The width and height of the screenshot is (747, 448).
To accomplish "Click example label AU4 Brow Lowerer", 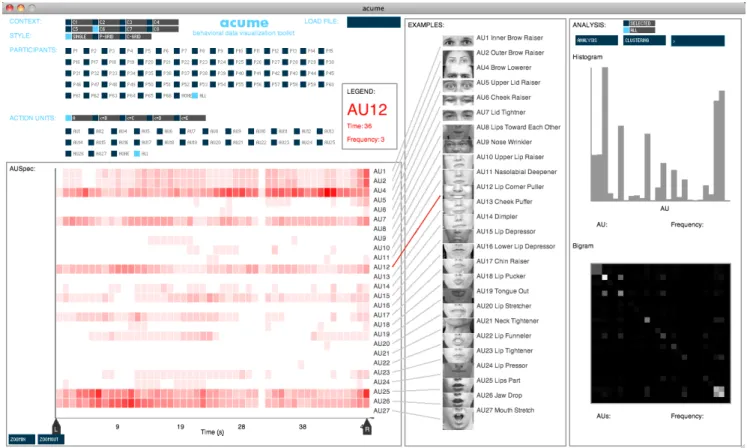I will coord(504,68).
